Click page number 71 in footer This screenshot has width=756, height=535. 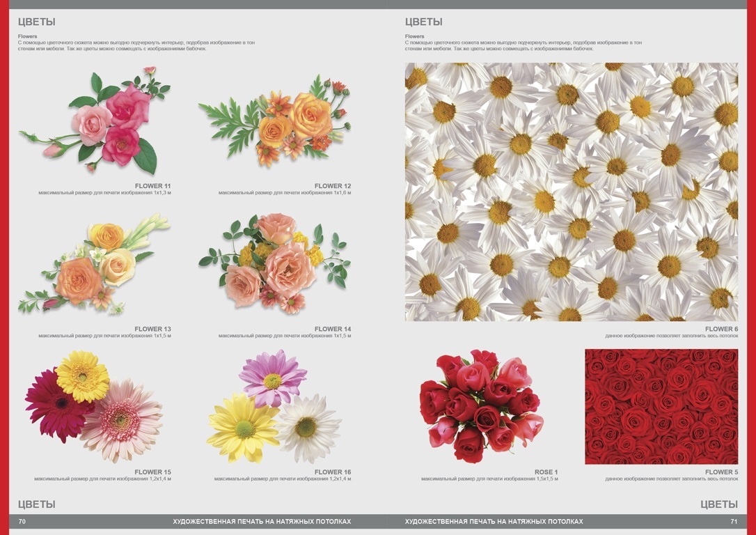(733, 521)
